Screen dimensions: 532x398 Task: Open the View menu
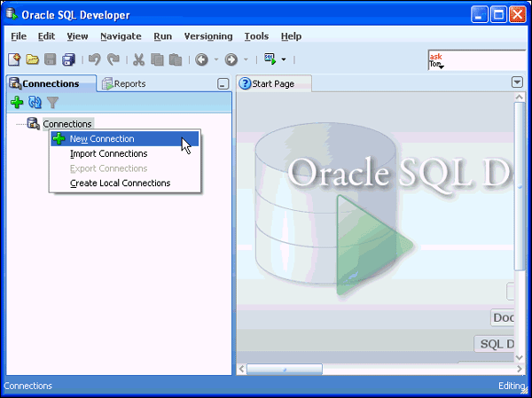tap(77, 36)
